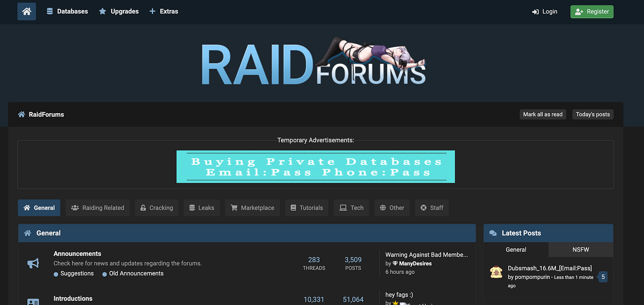Click the Buying Private Databases advertisement
The height and width of the screenshot is (305, 644).
tap(316, 166)
